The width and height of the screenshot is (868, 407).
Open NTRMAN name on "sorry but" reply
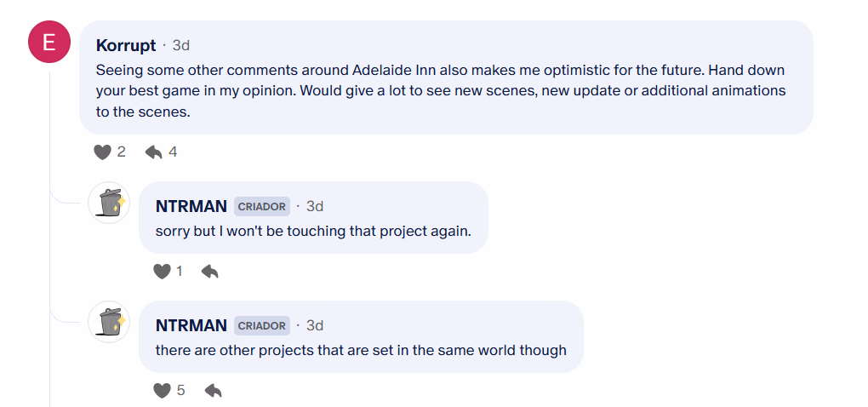[191, 207]
